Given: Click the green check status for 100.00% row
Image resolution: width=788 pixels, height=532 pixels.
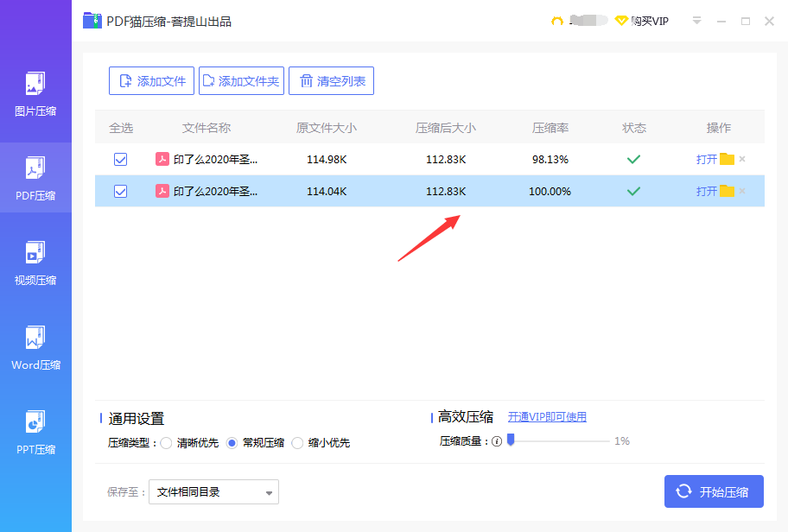Looking at the screenshot, I should 633,192.
